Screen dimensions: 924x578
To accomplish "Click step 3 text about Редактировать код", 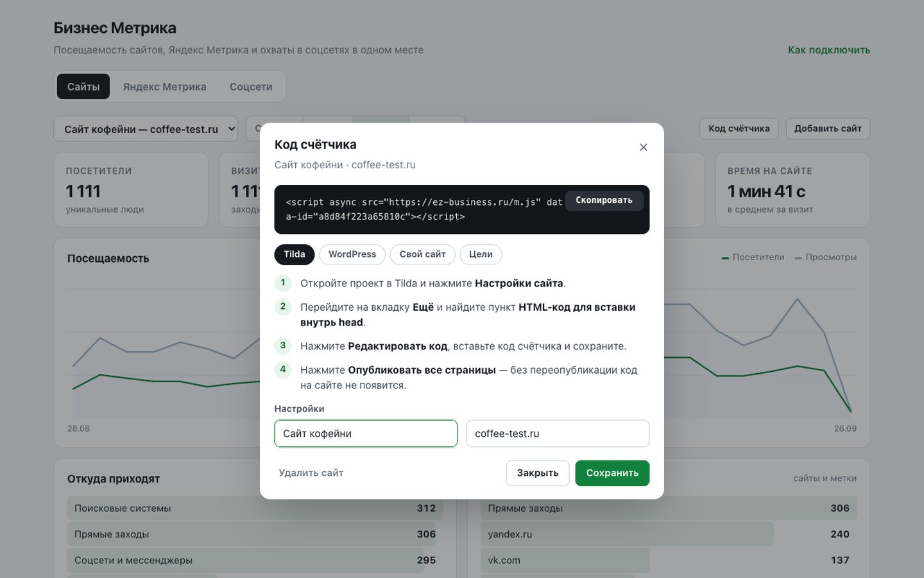I will coord(463,346).
